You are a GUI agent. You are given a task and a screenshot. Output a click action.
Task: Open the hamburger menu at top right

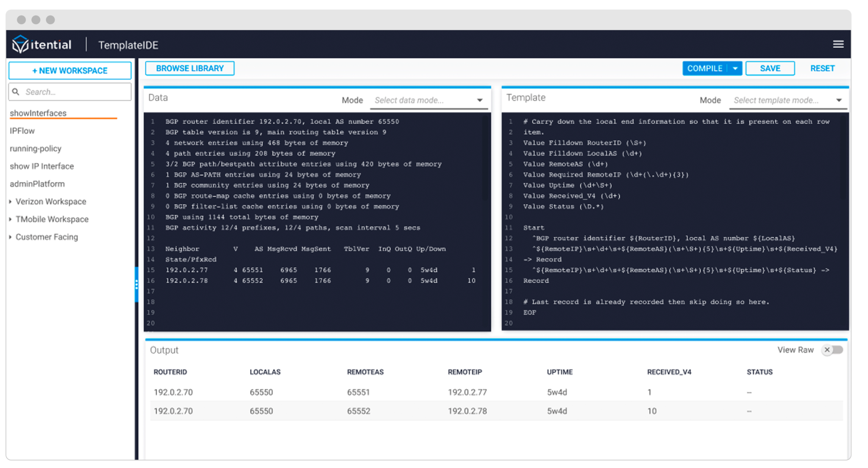click(838, 44)
